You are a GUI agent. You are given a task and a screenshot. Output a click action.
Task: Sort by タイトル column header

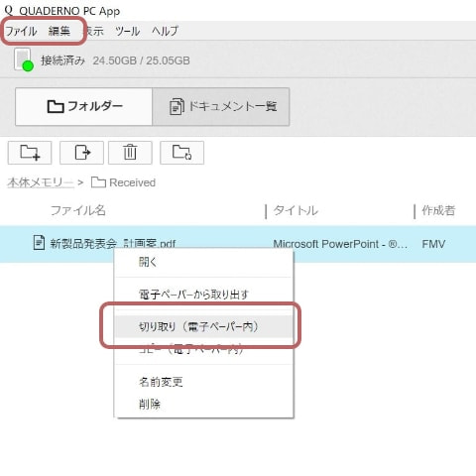point(296,210)
